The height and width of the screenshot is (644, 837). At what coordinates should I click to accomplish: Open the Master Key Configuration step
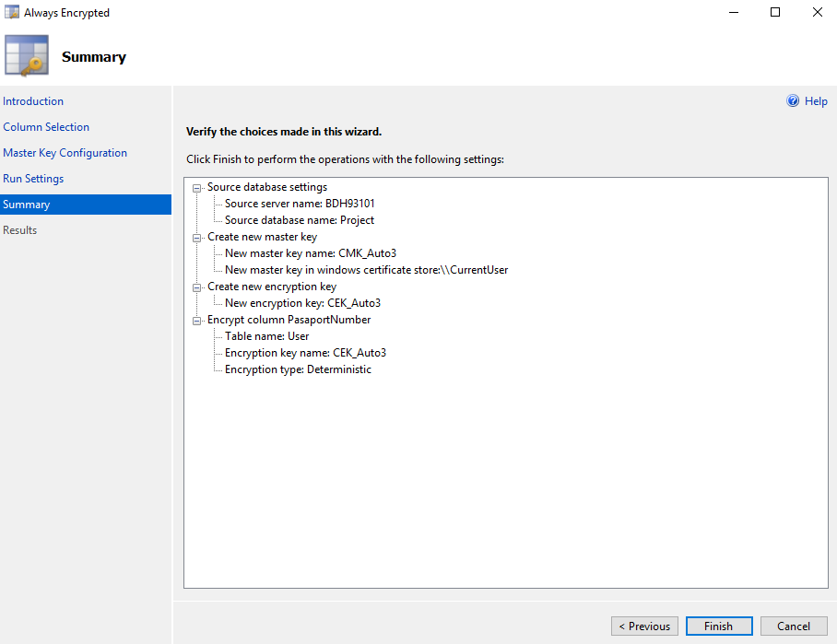[x=65, y=153]
